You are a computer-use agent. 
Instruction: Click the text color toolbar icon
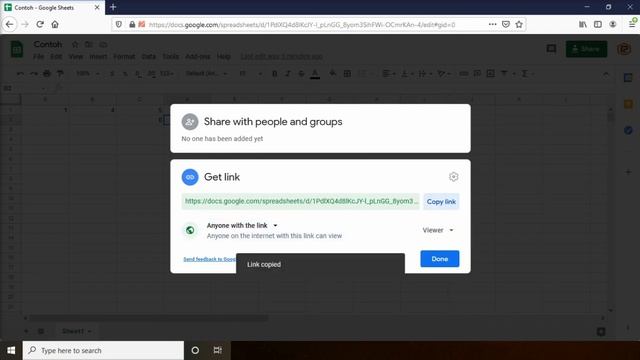[x=315, y=74]
